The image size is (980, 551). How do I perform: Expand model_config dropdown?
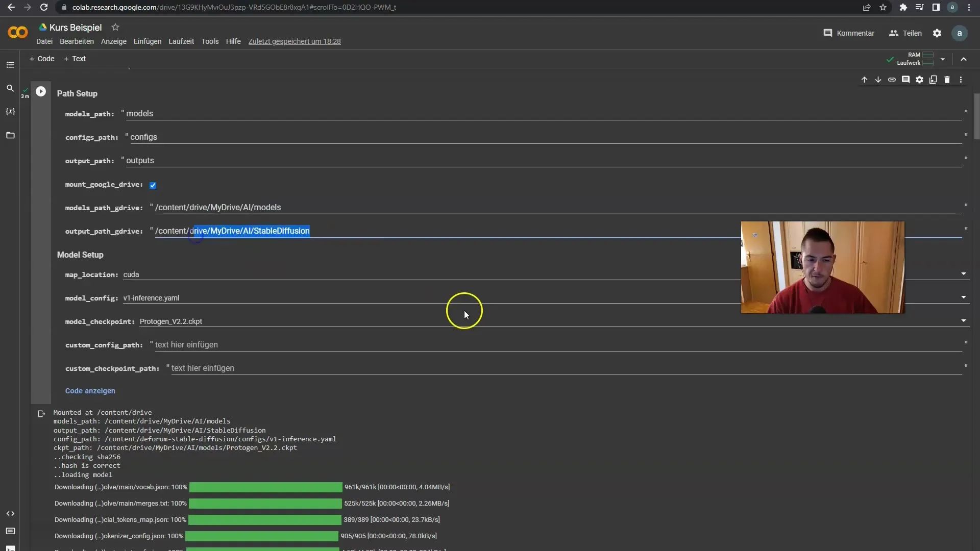[x=964, y=297]
